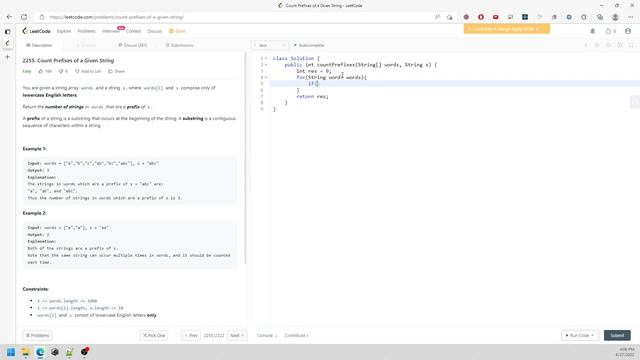Open the Discuss tab of the problem
Viewport: 640px width, 360px height.
(133, 45)
